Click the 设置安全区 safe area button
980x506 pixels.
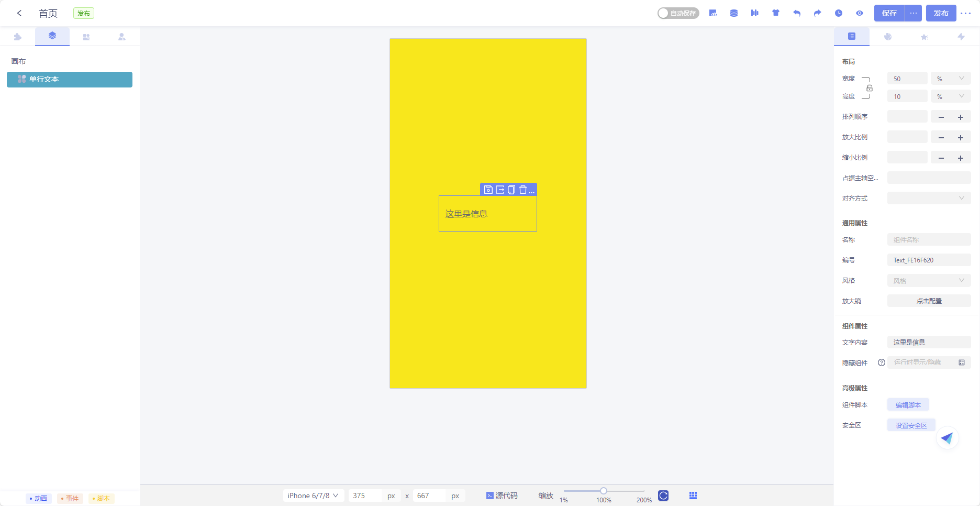(x=911, y=425)
